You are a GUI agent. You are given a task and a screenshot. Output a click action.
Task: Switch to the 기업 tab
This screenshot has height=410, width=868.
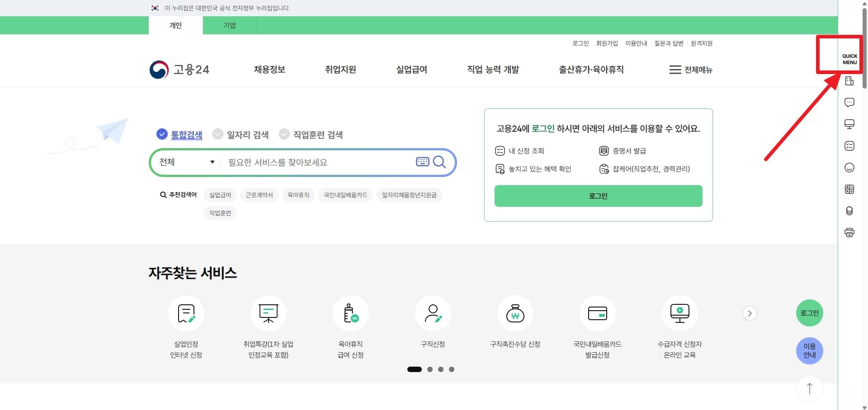click(230, 25)
